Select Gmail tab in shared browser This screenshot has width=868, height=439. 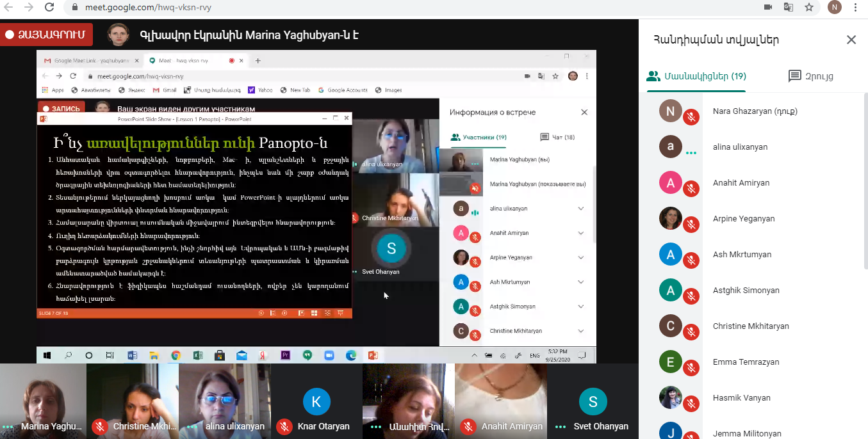coord(90,61)
